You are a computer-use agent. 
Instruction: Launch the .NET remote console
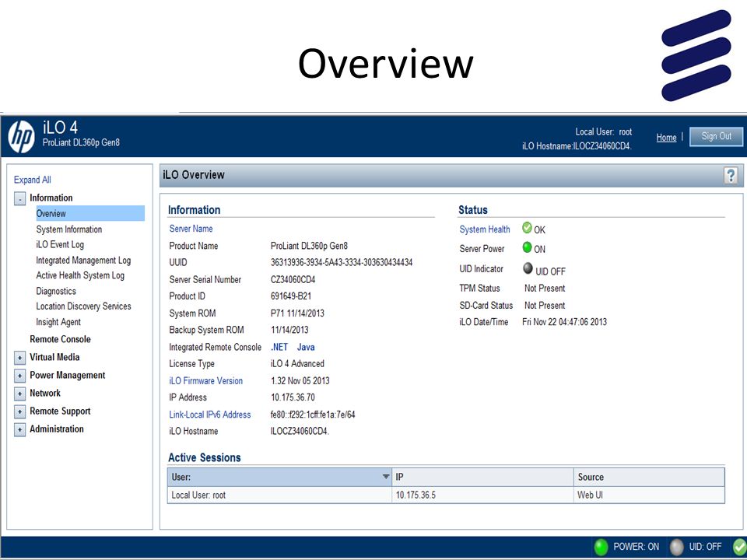coord(279,347)
